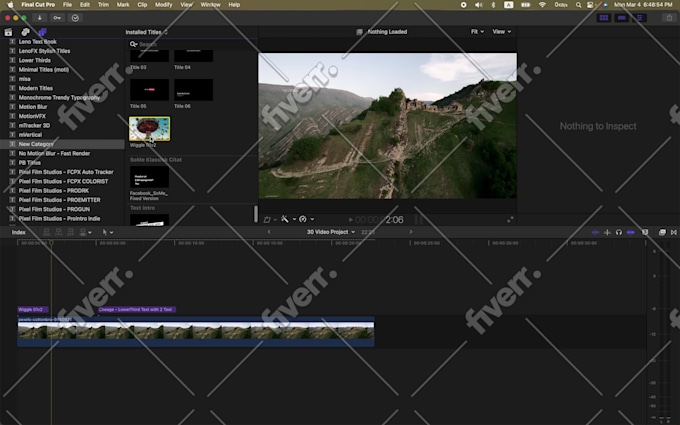Click the titles browser scrollbar
This screenshot has height=425, width=680.
click(x=256, y=214)
